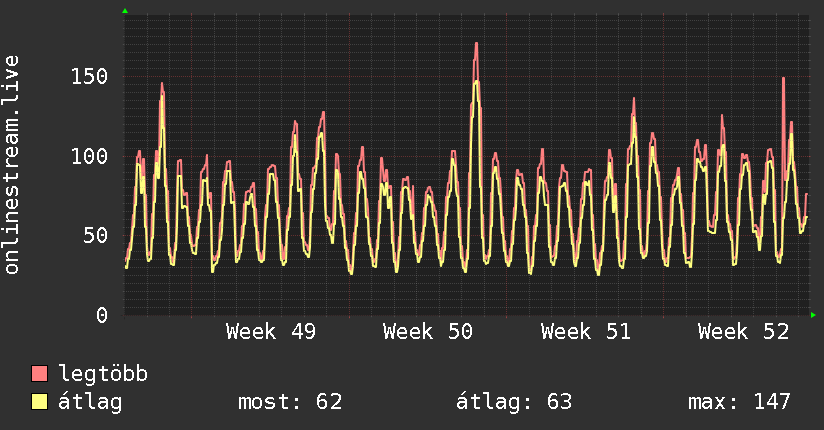Click the Week 50 x-axis label
The height and width of the screenshot is (430, 824).
[428, 332]
